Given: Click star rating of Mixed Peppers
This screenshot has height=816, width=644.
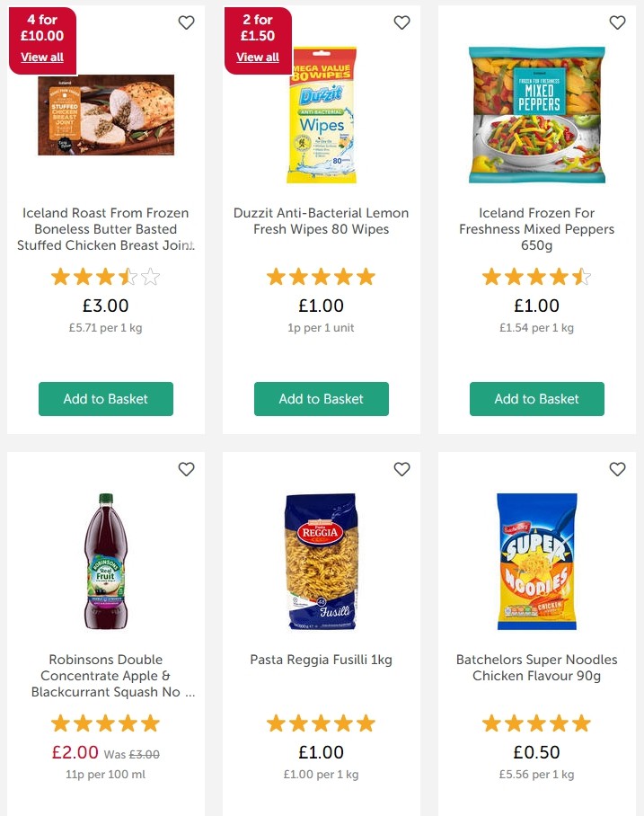Looking at the screenshot, I should tap(537, 277).
